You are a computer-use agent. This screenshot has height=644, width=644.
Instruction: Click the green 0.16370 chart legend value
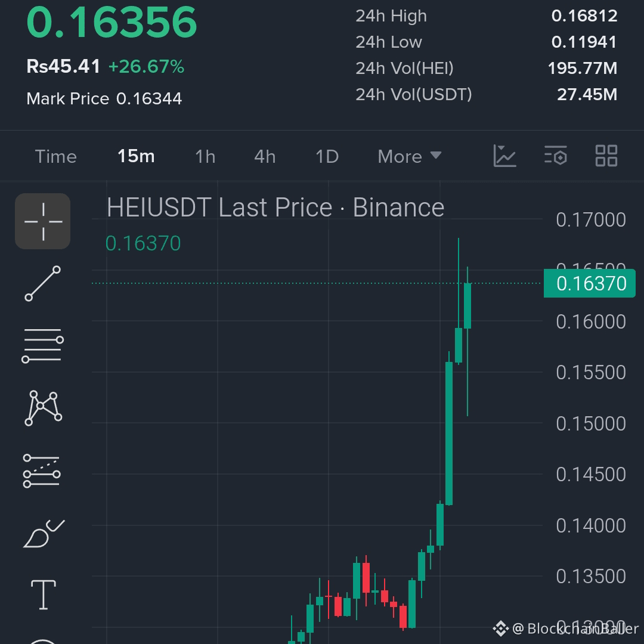click(x=143, y=243)
